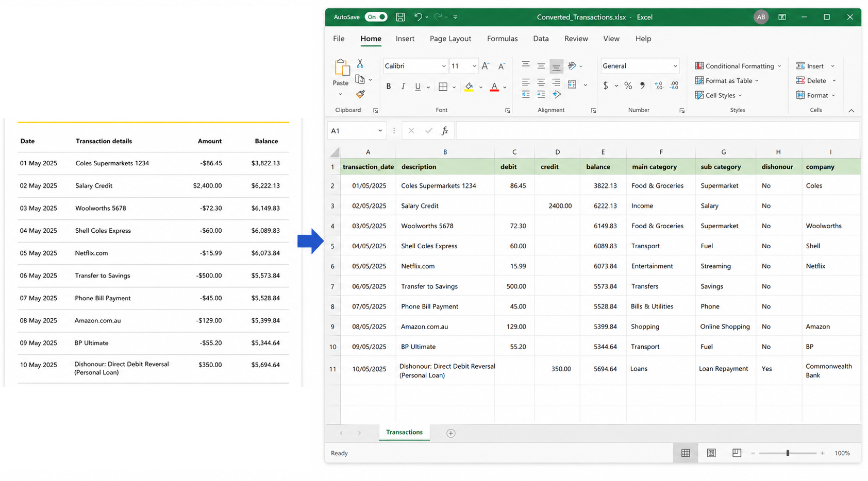
Task: Click the Delete cells button
Action: (x=816, y=80)
